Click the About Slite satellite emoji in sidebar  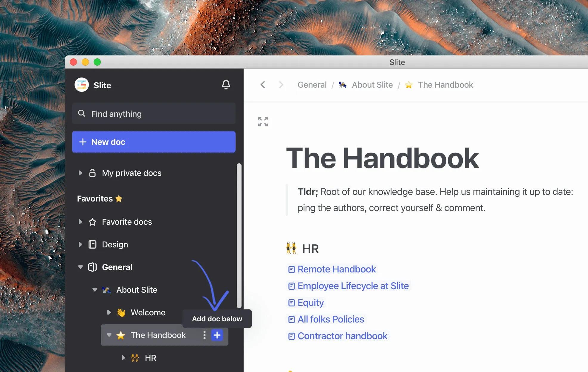click(106, 290)
